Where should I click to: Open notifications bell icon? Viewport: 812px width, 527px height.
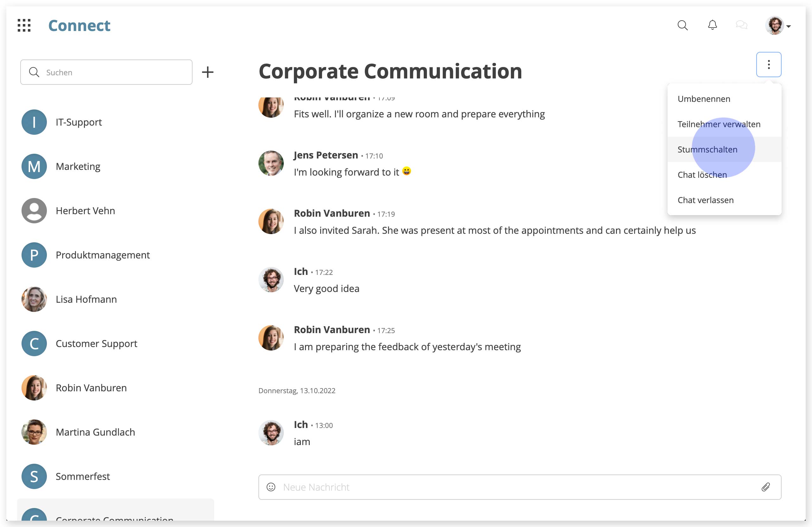(712, 25)
